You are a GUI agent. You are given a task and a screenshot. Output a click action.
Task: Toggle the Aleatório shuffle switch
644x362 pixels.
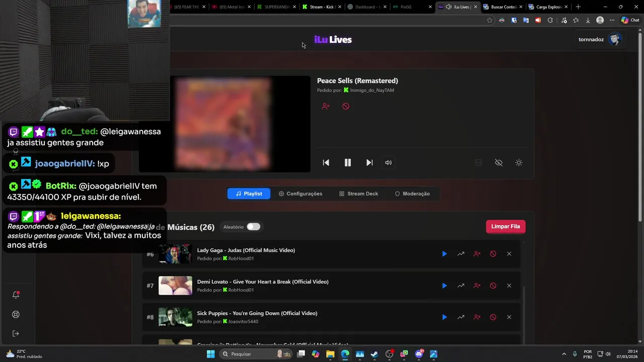[254, 227]
